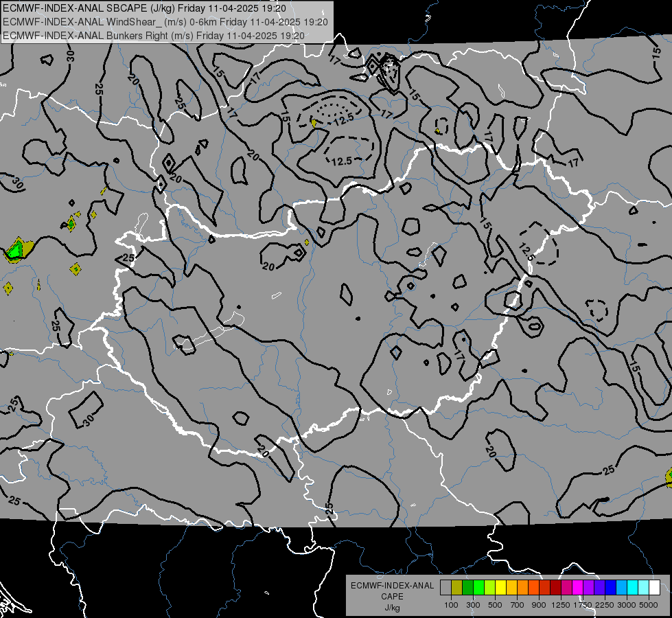The width and height of the screenshot is (672, 618).
Task: Click the 500 value under the legend
Action: [x=495, y=605]
